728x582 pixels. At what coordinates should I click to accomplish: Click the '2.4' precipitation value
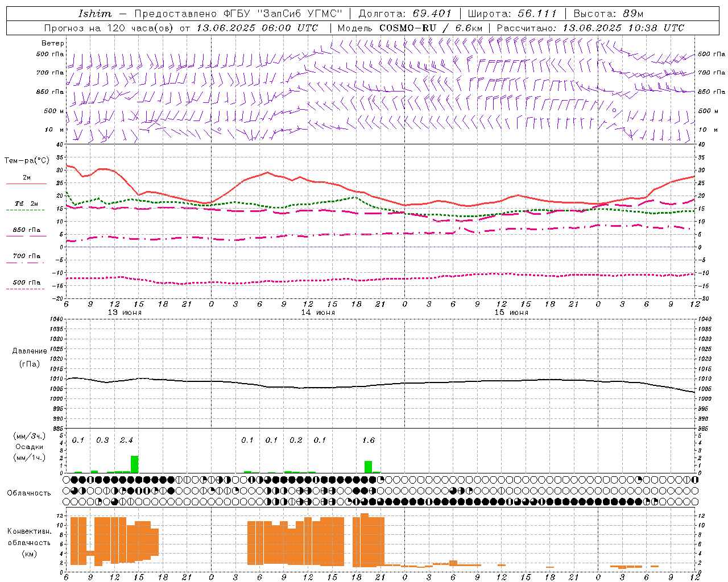point(126,440)
